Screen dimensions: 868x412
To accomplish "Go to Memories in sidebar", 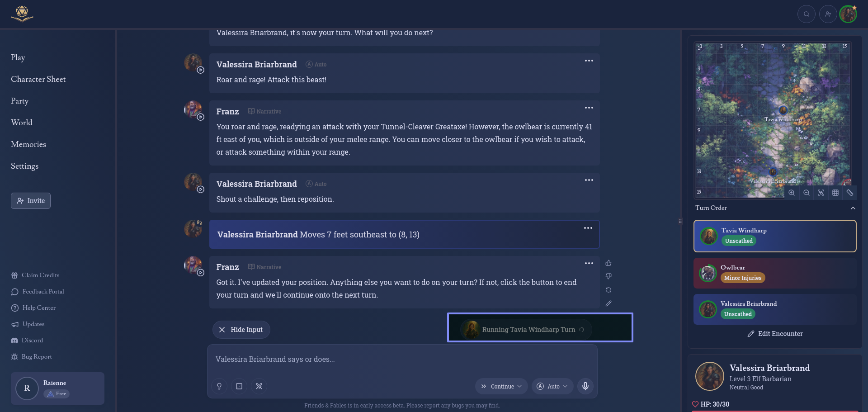I will coord(28,144).
